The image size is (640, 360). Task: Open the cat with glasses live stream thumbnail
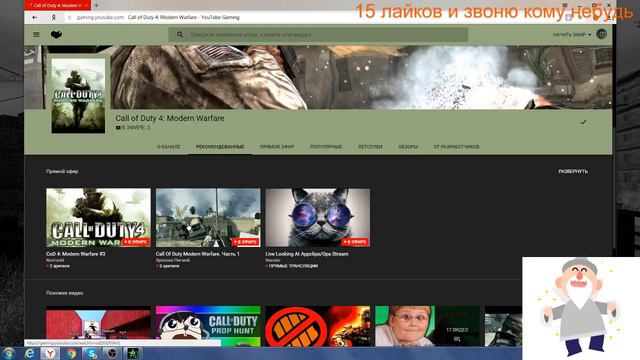pyautogui.click(x=318, y=218)
